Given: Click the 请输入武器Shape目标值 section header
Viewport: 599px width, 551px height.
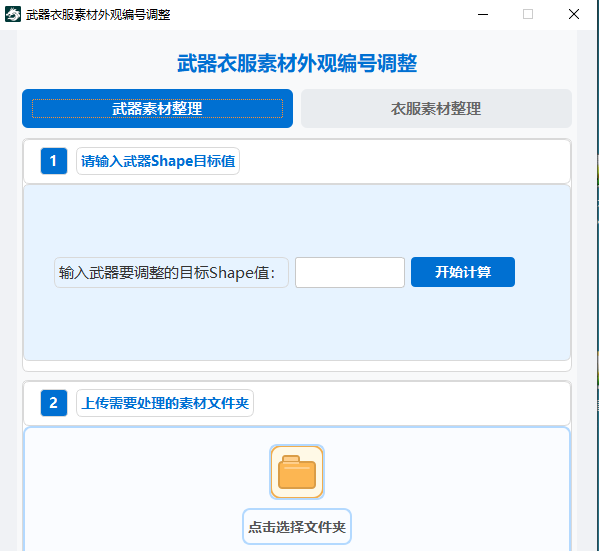Looking at the screenshot, I should pyautogui.click(x=158, y=161).
